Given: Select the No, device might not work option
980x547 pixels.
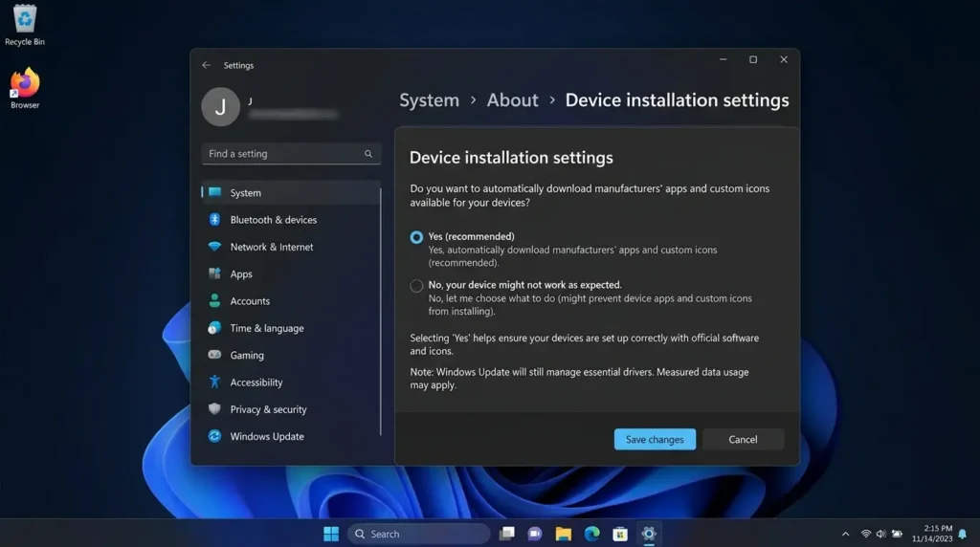Looking at the screenshot, I should [416, 285].
